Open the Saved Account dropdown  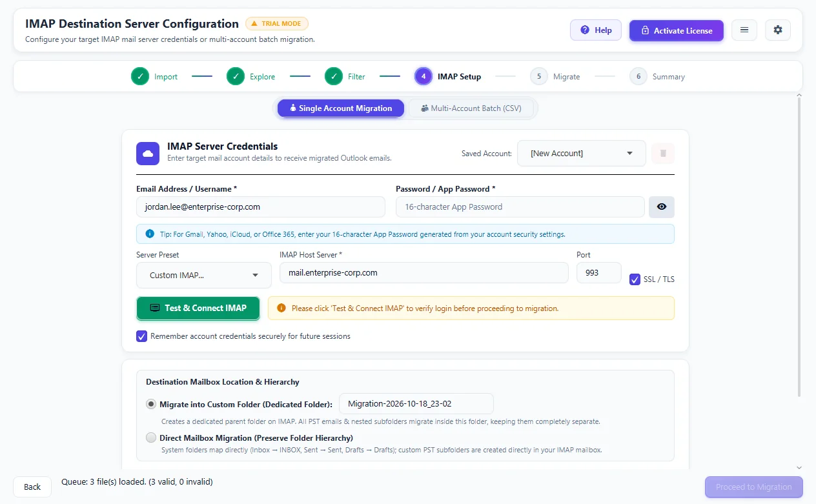[x=582, y=154]
